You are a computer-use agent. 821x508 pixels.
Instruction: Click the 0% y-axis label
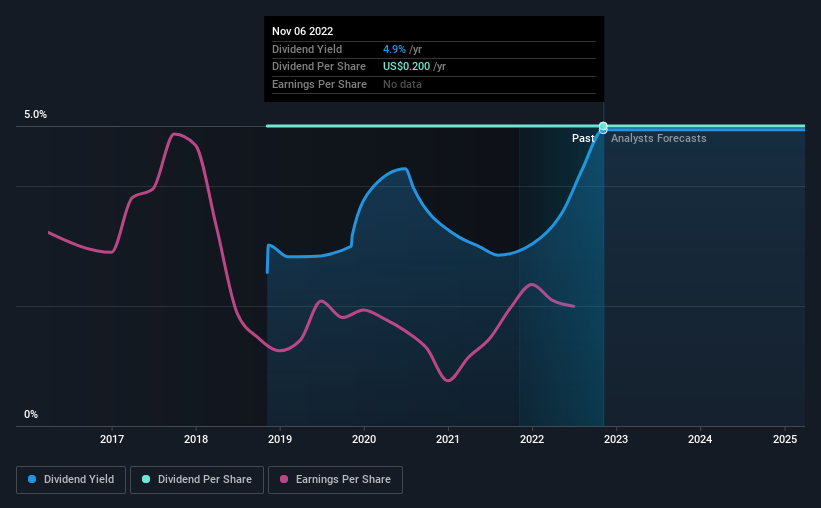tap(31, 414)
